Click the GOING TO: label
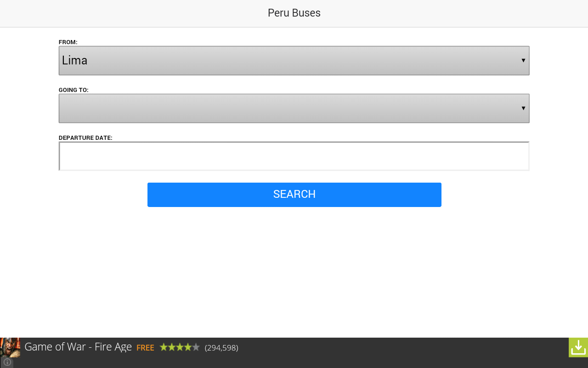588x368 pixels. 73,90
